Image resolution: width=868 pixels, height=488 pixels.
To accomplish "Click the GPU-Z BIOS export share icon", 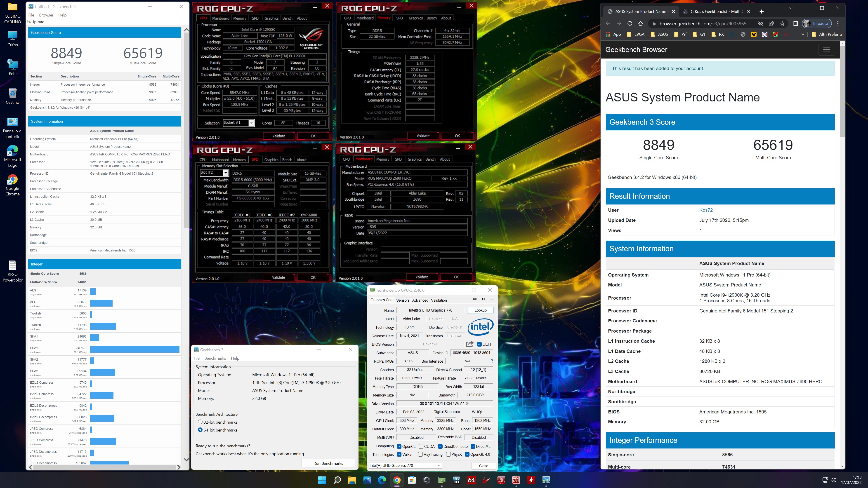I will point(470,344).
